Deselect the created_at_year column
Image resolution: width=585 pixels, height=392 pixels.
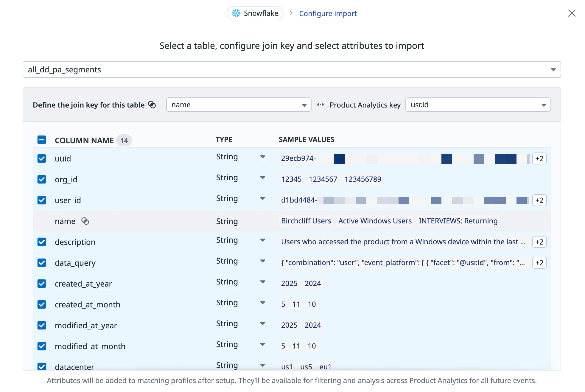[x=42, y=284]
